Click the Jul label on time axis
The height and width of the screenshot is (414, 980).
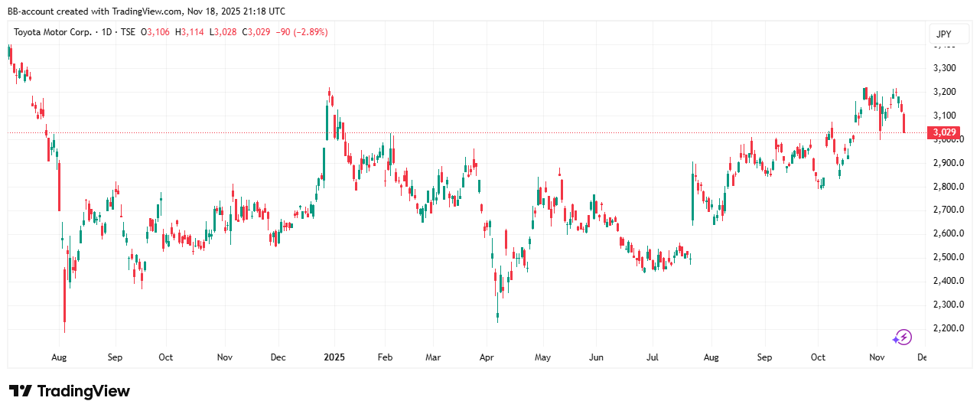tap(653, 357)
